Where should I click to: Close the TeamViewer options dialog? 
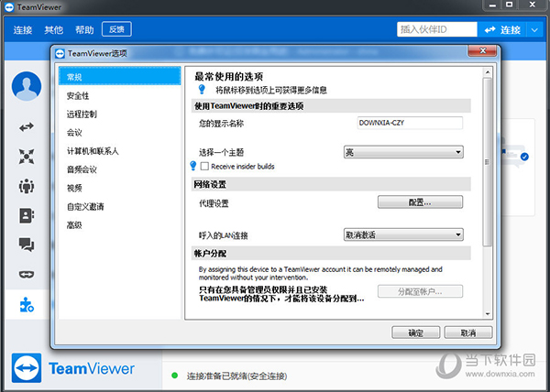(x=482, y=50)
